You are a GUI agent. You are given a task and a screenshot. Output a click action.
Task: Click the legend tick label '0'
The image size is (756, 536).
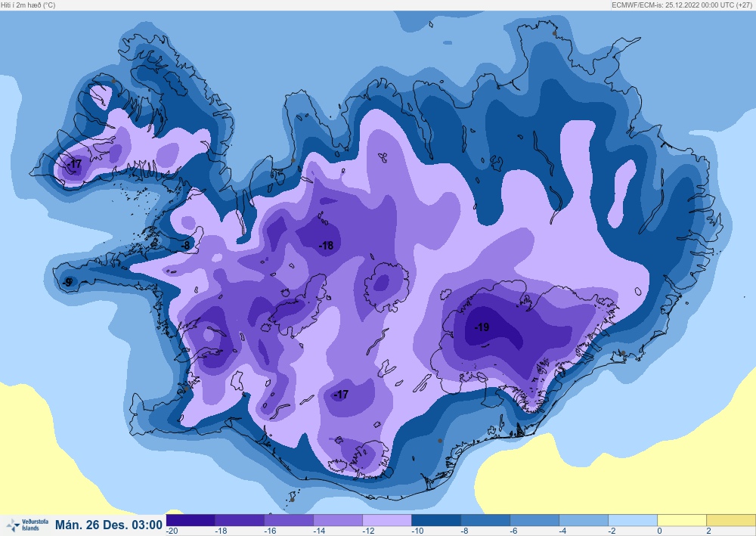tap(659, 531)
